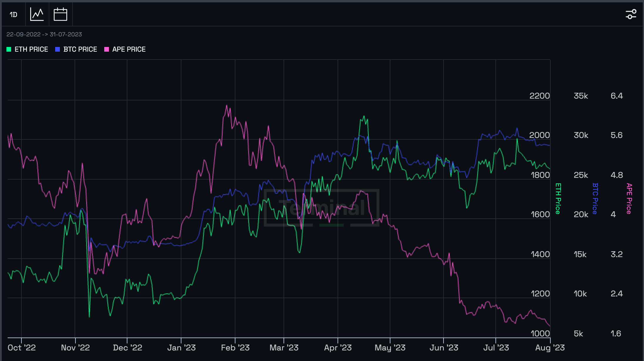
Task: Click the pink APE legend color swatch
Action: [x=107, y=49]
